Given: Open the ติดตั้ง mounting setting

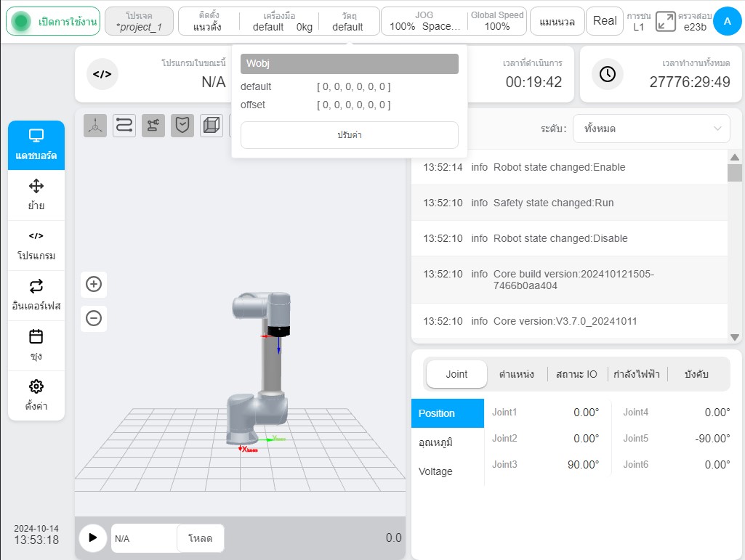Looking at the screenshot, I should (x=208, y=21).
